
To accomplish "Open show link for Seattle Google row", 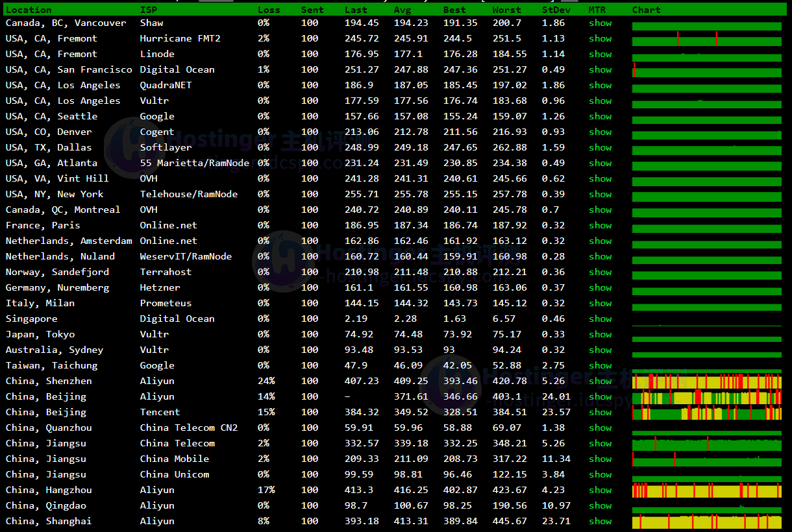I will click(x=600, y=116).
